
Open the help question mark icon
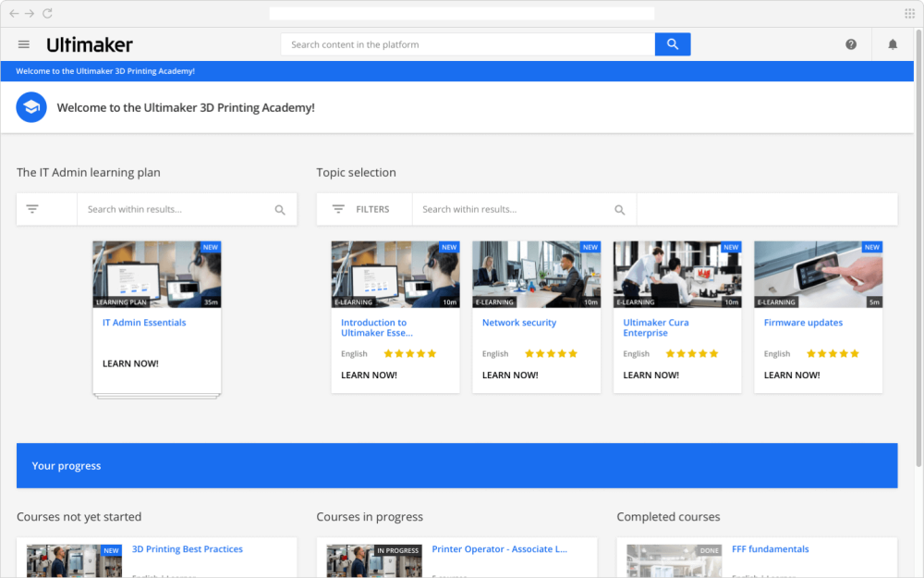click(x=850, y=44)
